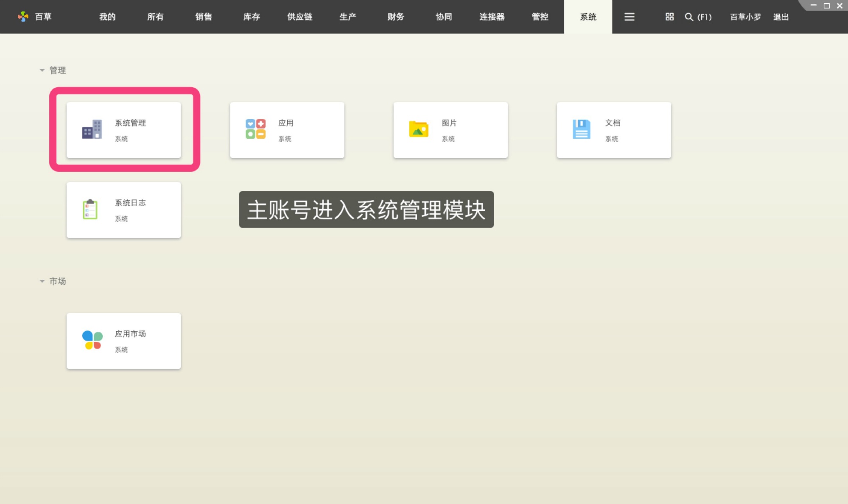The height and width of the screenshot is (504, 848).
Task: Click the 退出 logout link
Action: [781, 17]
